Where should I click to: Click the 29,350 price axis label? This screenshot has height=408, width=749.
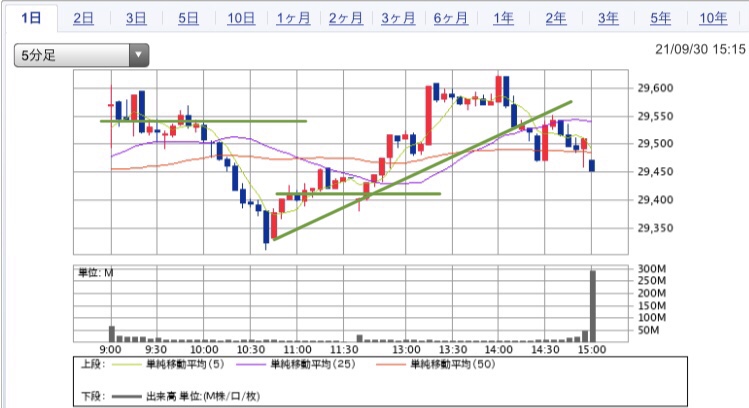655,228
